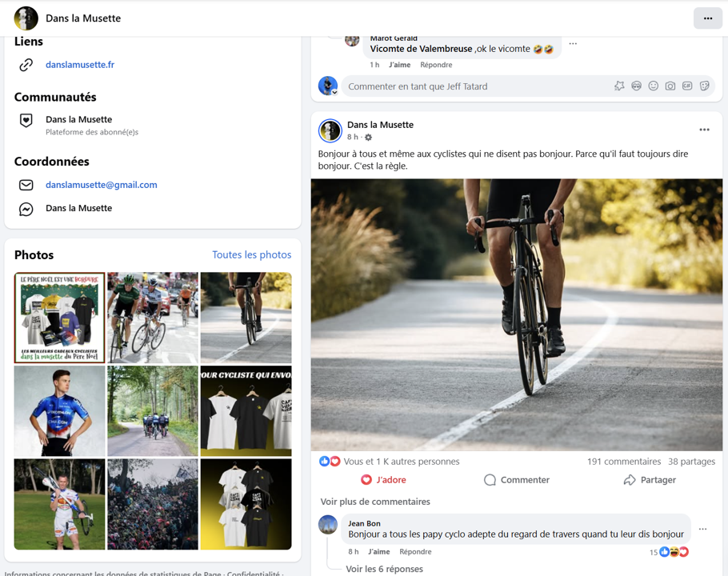Image resolution: width=728 pixels, height=576 pixels.
Task: Click the audience gear icon next to 8 h
Action: pos(369,138)
